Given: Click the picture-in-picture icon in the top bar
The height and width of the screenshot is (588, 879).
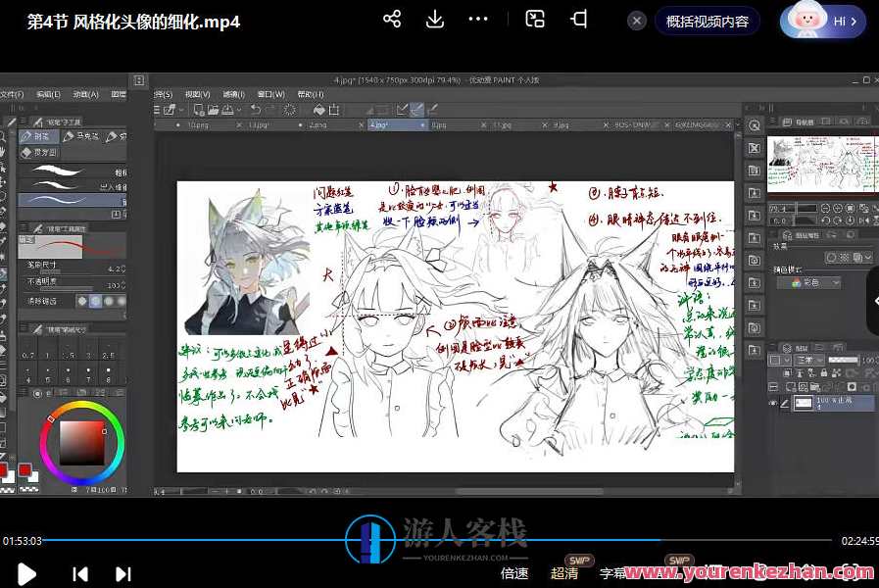Looking at the screenshot, I should 535,20.
